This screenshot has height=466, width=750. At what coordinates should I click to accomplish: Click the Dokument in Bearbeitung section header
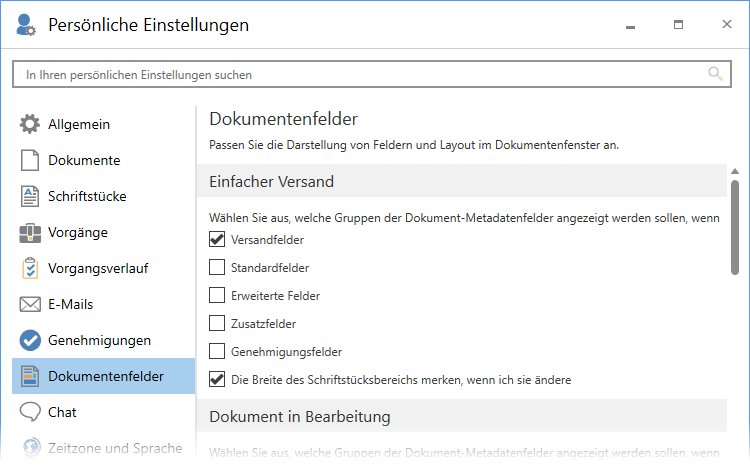point(462,416)
